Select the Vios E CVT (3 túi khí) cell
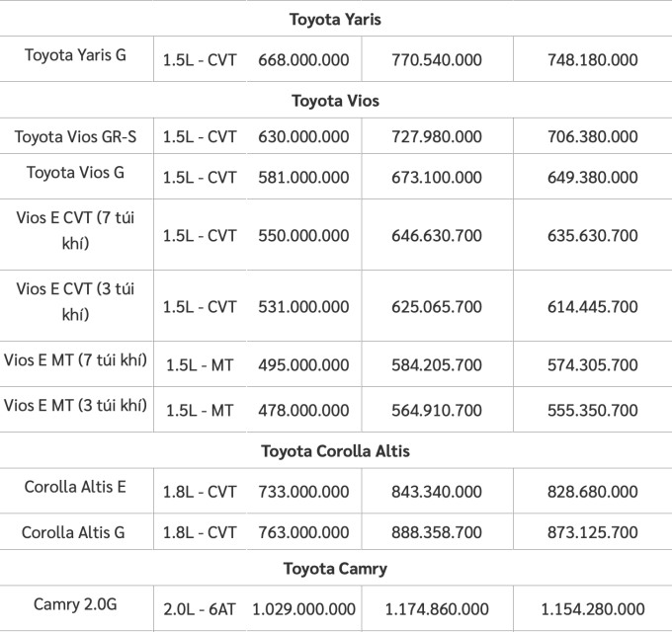 (76, 301)
